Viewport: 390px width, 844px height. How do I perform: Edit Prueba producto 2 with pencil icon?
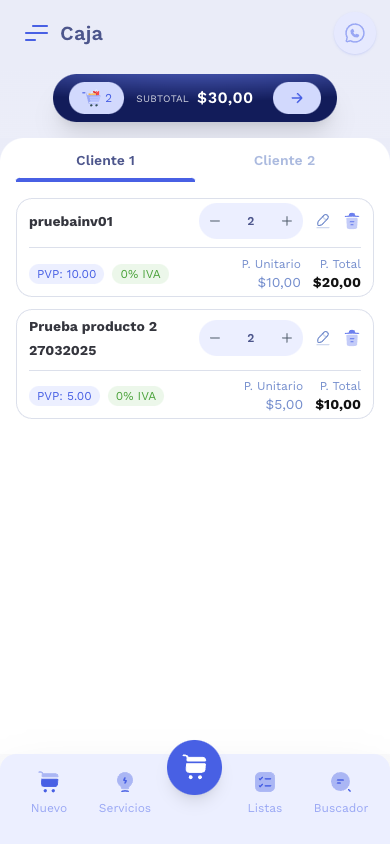coord(323,338)
